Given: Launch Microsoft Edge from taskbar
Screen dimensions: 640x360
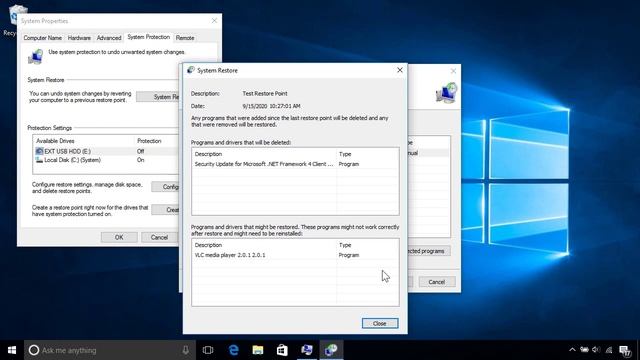Looking at the screenshot, I should pos(233,350).
